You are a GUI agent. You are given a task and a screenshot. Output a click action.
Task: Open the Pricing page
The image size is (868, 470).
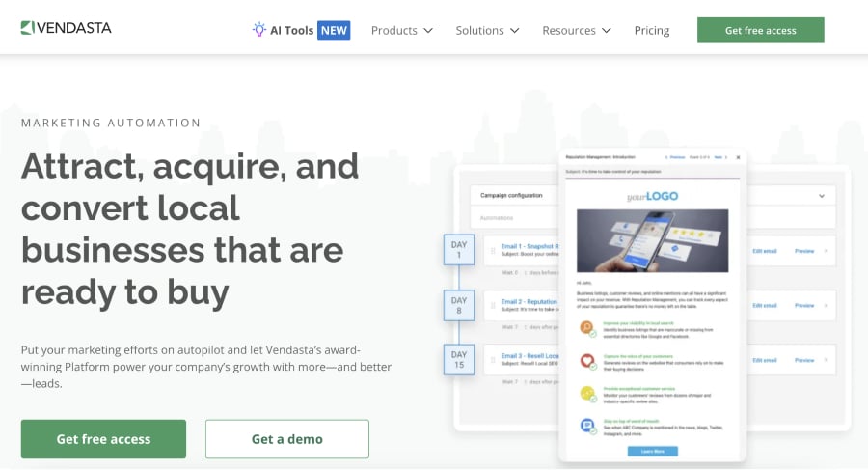(x=652, y=31)
